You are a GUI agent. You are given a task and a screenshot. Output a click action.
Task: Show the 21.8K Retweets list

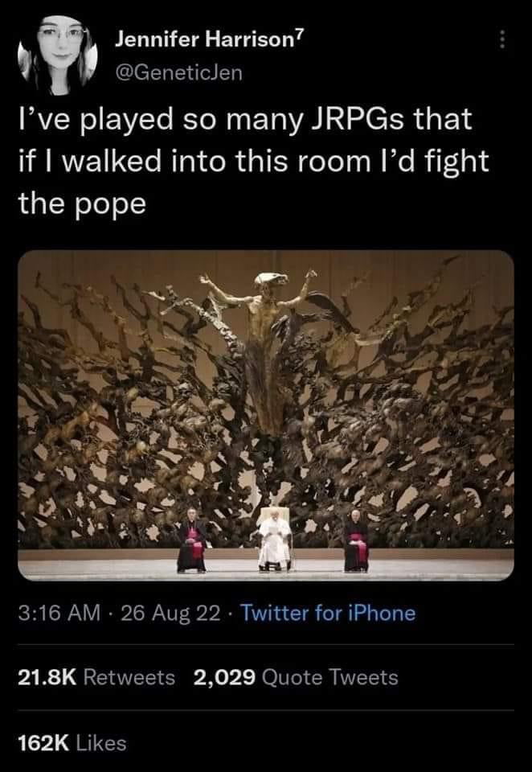[x=96, y=677]
